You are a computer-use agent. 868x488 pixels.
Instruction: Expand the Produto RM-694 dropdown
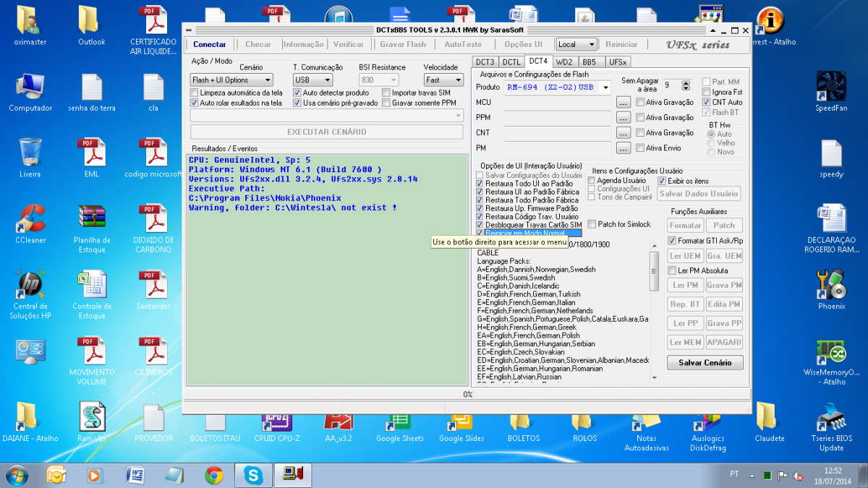605,87
